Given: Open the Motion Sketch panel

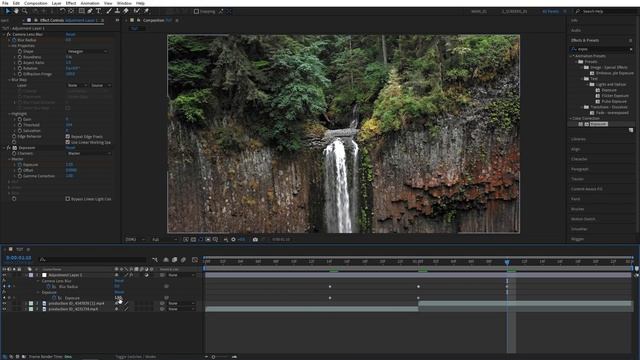Looking at the screenshot, I should [x=583, y=219].
